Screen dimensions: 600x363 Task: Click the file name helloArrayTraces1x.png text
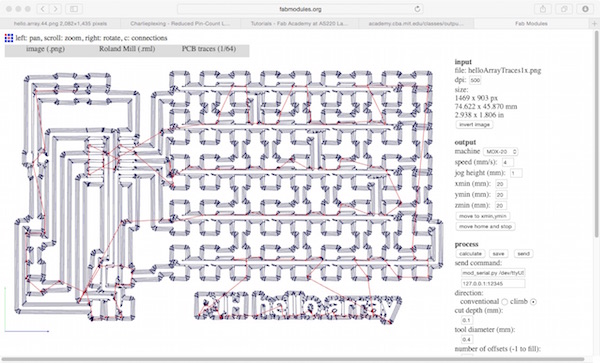tap(505, 70)
